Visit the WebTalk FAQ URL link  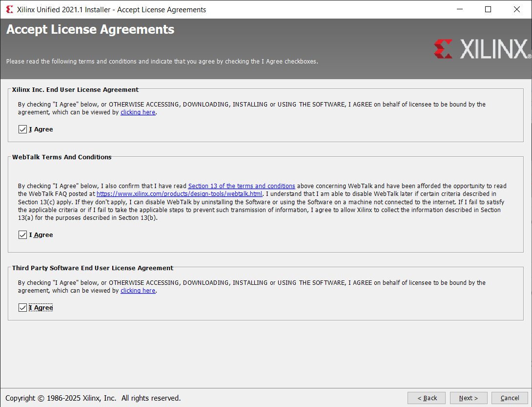(x=180, y=193)
